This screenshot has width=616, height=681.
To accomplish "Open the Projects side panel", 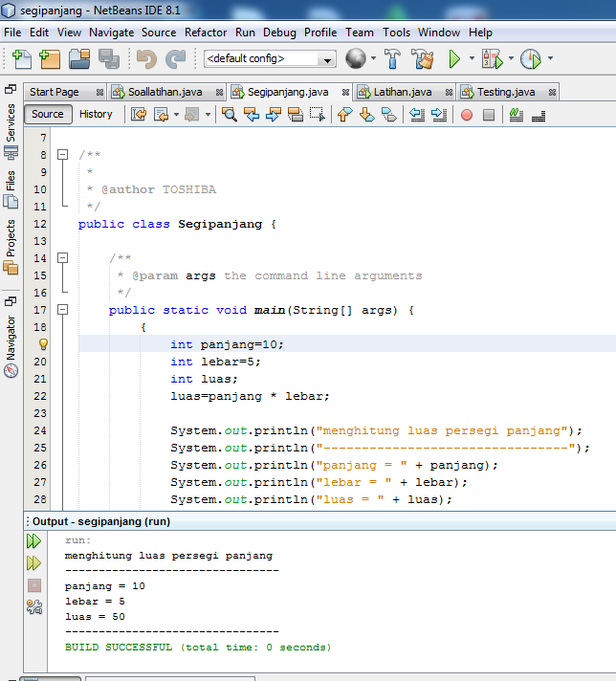I will coord(11,239).
